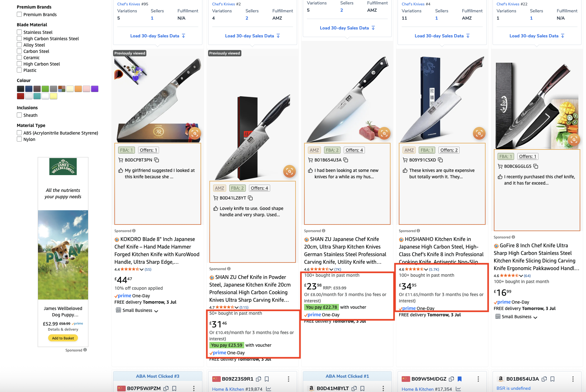Expand Small Business dropdown under KOKORO listing
This screenshot has width=586, height=392.
coord(156,311)
